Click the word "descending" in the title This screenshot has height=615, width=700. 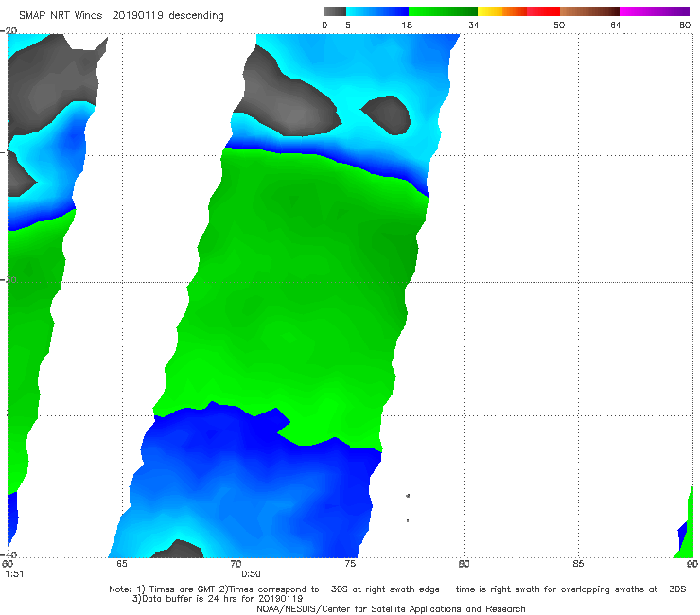196,16
